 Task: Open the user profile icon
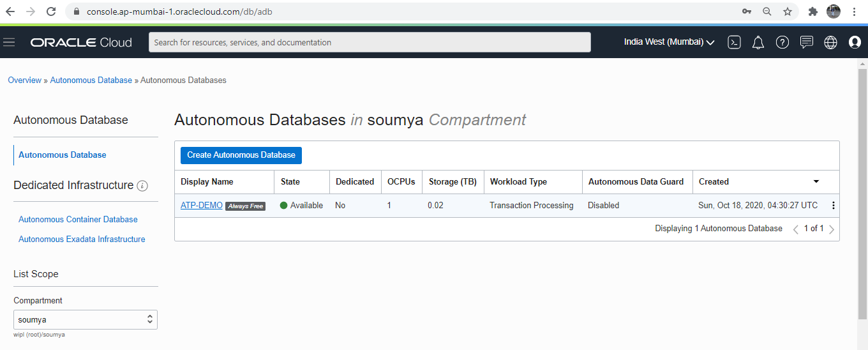pos(855,42)
